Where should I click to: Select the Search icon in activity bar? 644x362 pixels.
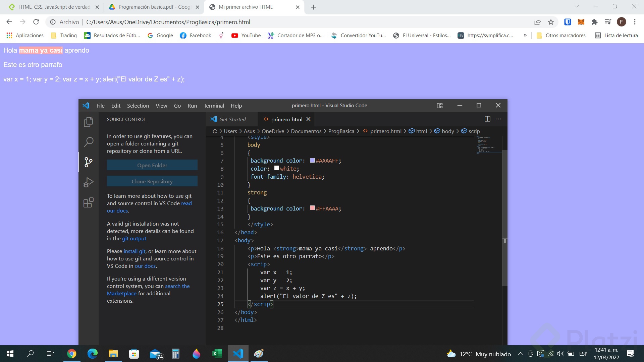[x=88, y=142]
